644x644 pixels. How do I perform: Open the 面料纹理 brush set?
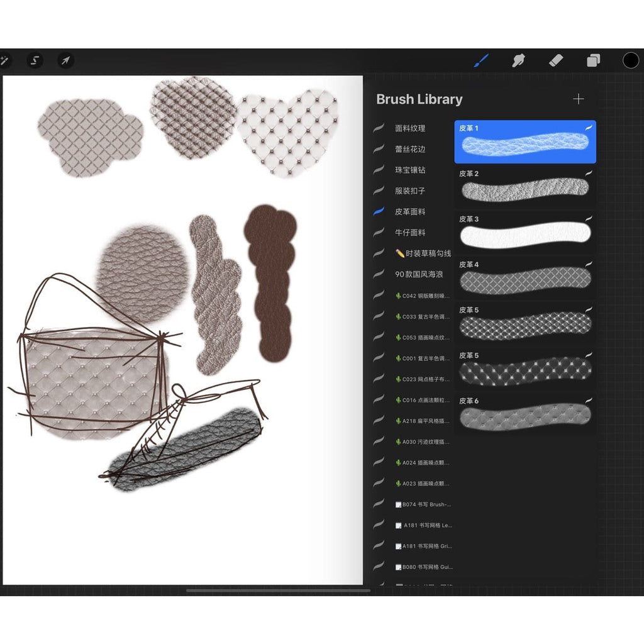[x=412, y=128]
